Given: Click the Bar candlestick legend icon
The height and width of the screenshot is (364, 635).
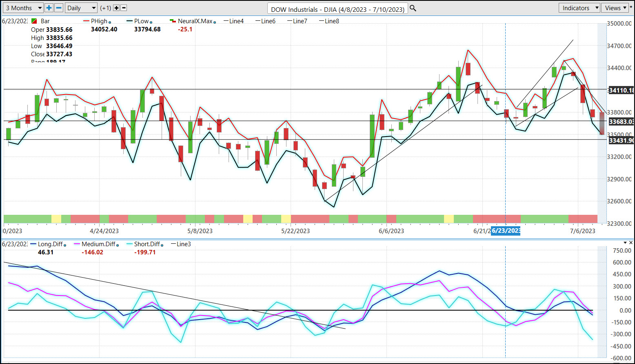Looking at the screenshot, I should [34, 21].
